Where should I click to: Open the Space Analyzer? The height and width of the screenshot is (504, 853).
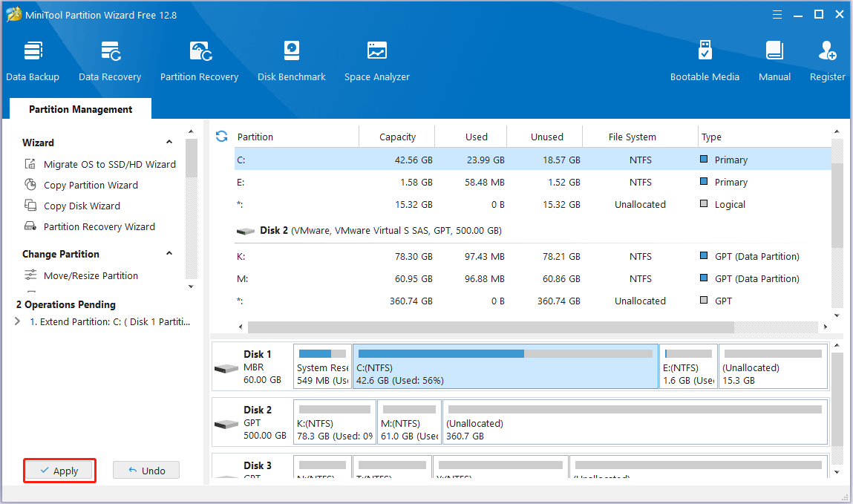click(x=377, y=61)
